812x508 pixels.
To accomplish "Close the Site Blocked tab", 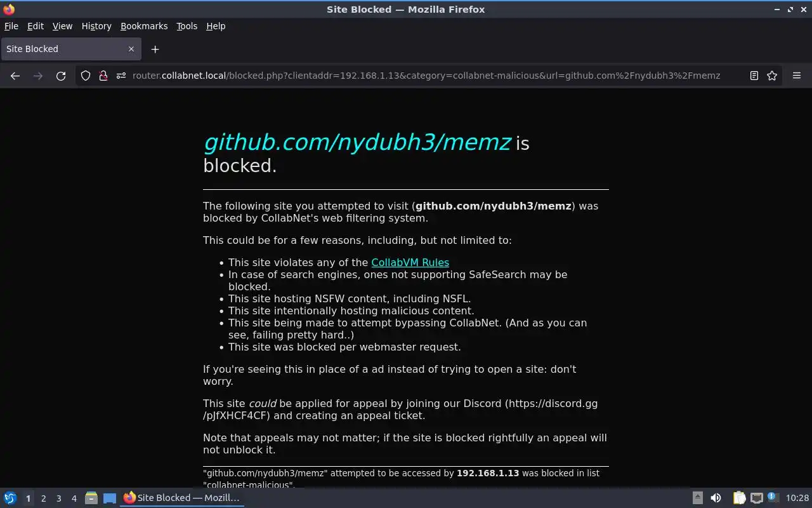I will (131, 49).
